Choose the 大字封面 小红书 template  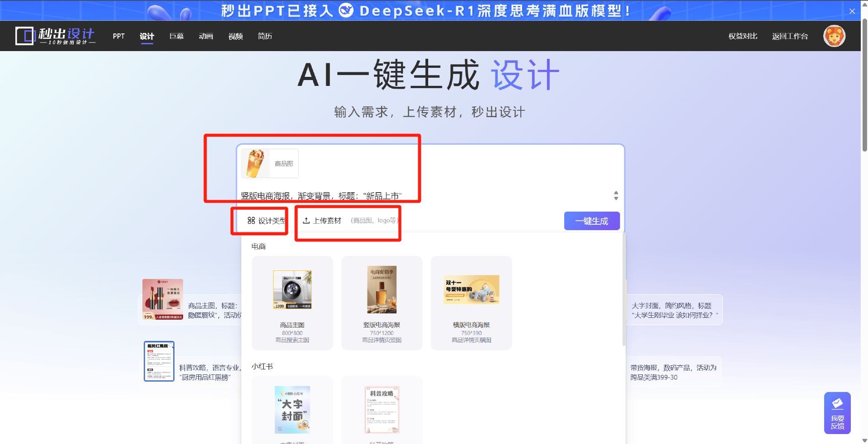(x=292, y=410)
